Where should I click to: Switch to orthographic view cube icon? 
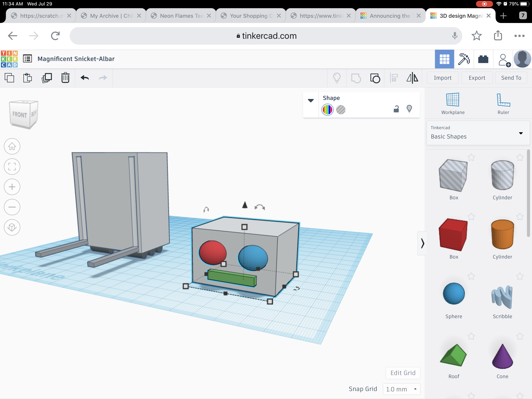point(12,227)
